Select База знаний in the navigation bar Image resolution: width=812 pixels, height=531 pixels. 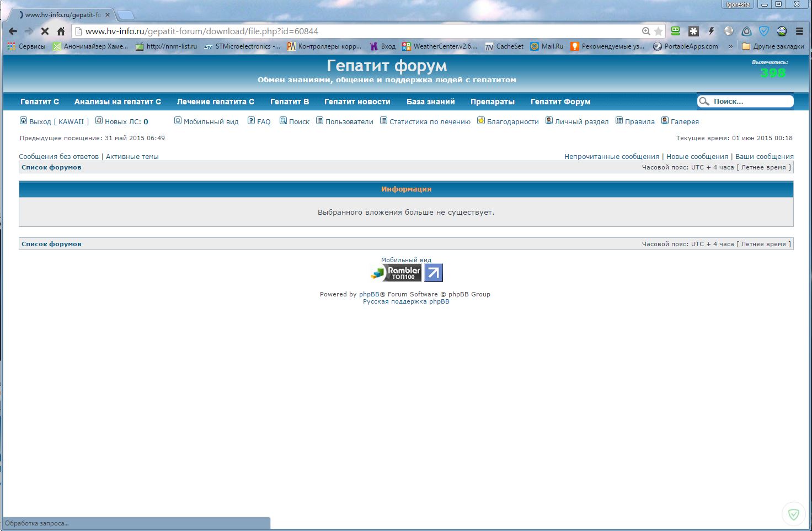click(x=430, y=102)
